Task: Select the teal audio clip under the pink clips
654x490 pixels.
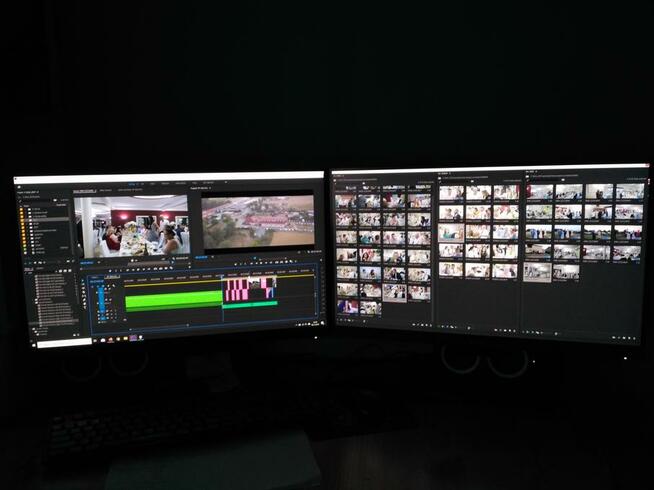Action: [x=250, y=304]
